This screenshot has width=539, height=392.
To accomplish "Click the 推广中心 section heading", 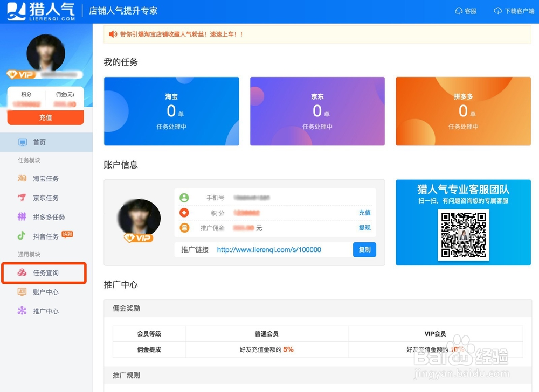I will 121,284.
